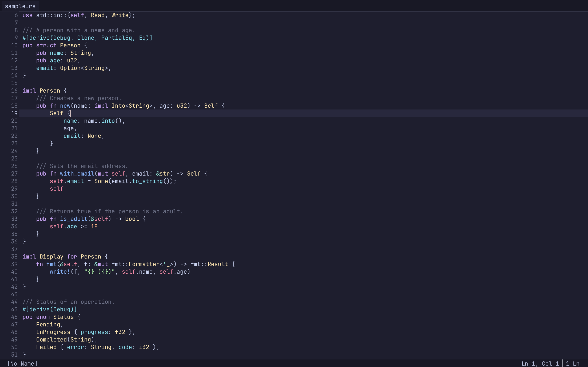588x367 pixels.
Task: Click the Ln 1, Col 1 position indicator
Action: pos(540,363)
